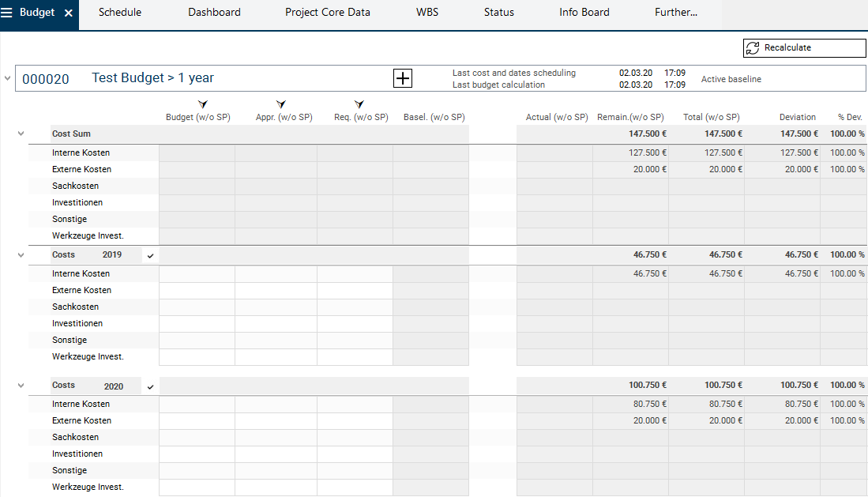Select 2020 Externe Kosten Req. cell
This screenshot has width=868, height=497.
(x=355, y=420)
